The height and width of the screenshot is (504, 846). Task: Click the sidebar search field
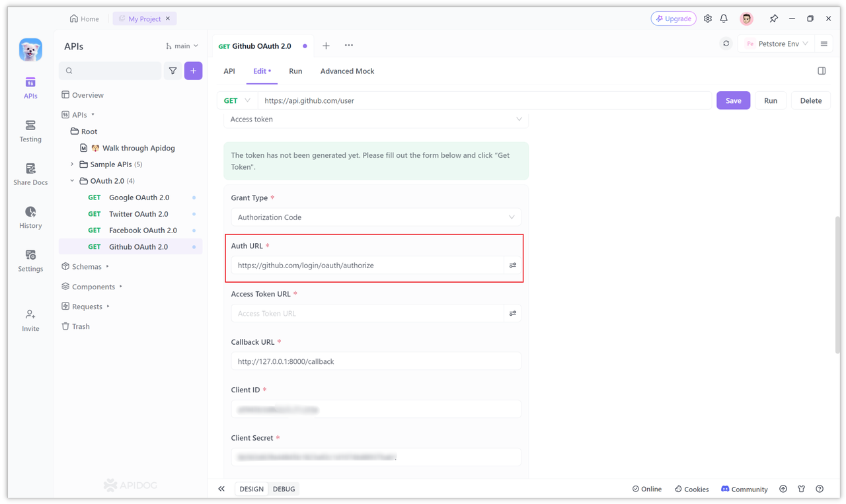click(110, 71)
